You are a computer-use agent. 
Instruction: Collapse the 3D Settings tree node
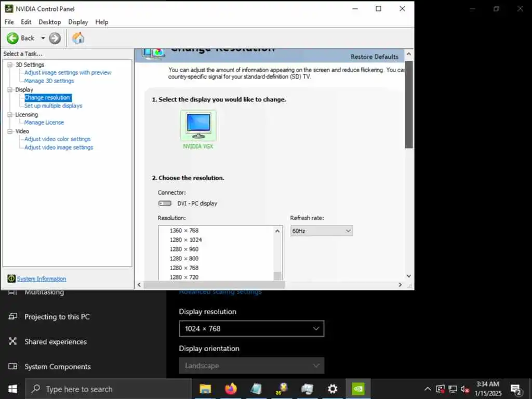pos(10,64)
